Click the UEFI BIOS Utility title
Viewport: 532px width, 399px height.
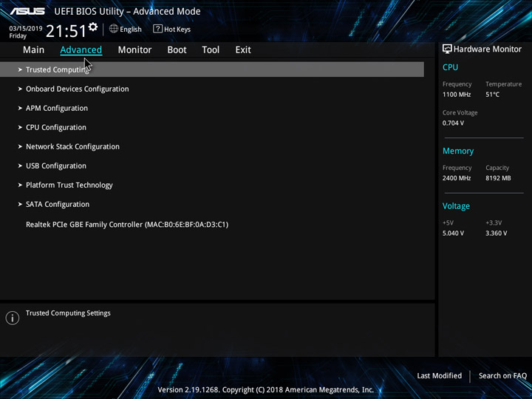click(x=127, y=12)
